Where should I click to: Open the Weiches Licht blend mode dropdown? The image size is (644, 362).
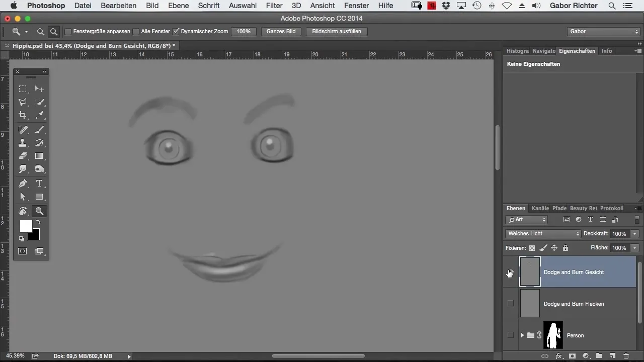[x=543, y=234]
